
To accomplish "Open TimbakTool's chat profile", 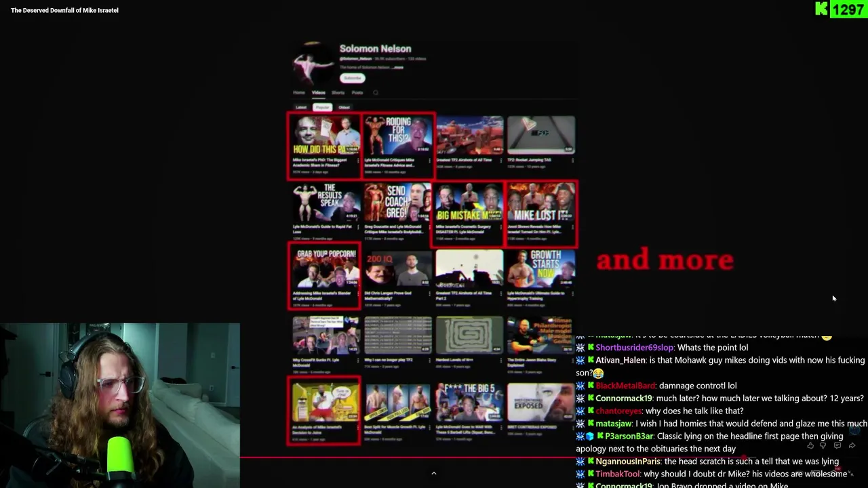I will [x=617, y=474].
